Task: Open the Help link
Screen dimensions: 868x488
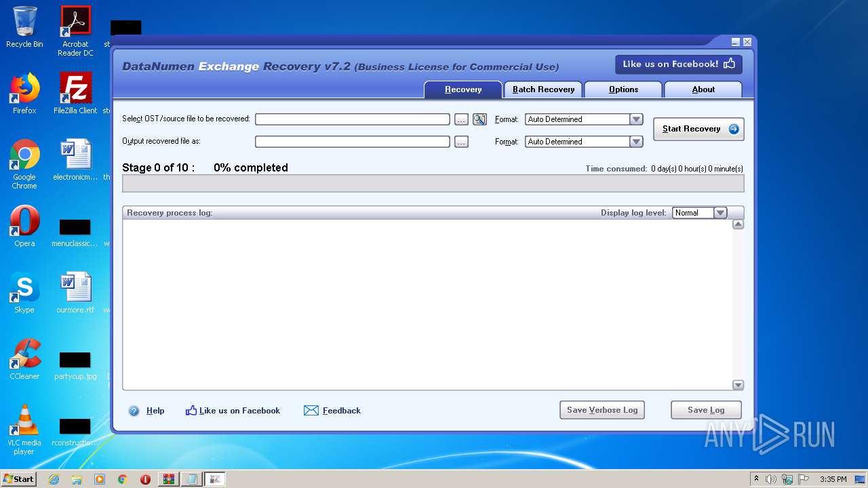Action: tap(155, 411)
